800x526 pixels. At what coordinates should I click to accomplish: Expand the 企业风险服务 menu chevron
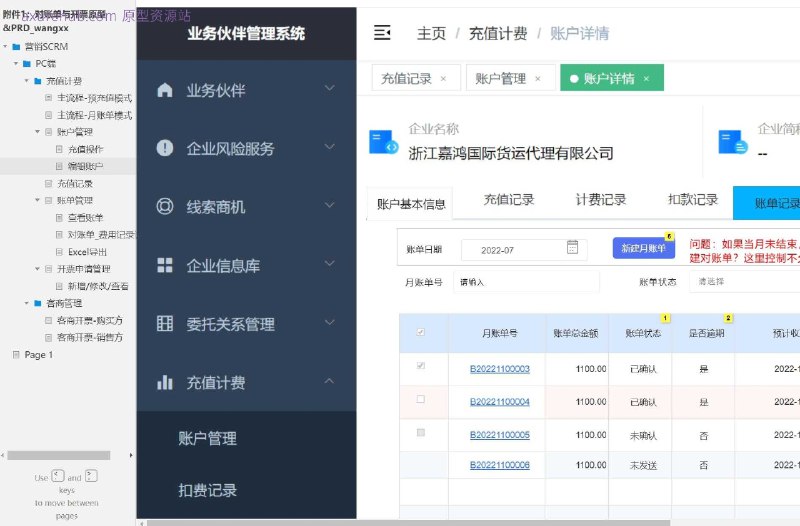(x=330, y=146)
